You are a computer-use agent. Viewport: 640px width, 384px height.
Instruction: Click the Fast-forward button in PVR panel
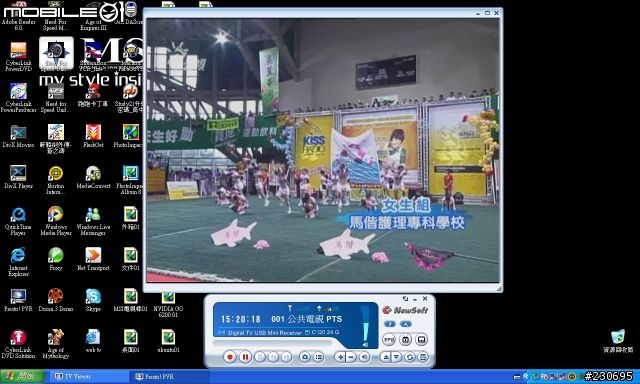point(286,357)
